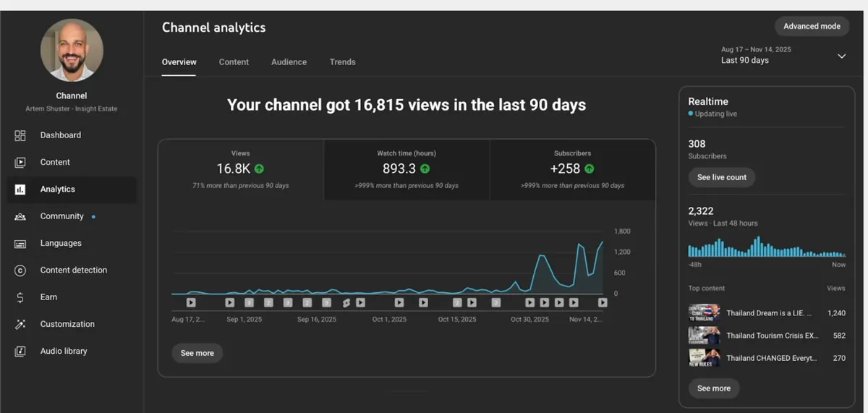Click the "Oct 30, 2025" axis label
This screenshot has height=413, width=868.
[530, 319]
